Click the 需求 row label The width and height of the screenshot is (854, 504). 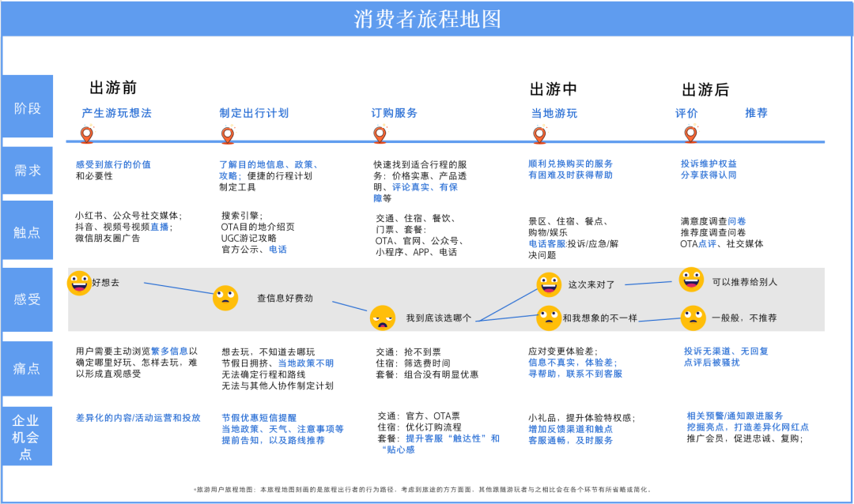tap(27, 171)
